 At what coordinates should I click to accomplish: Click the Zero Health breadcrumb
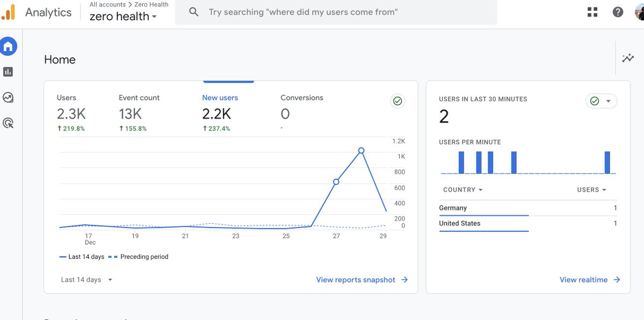tap(151, 4)
